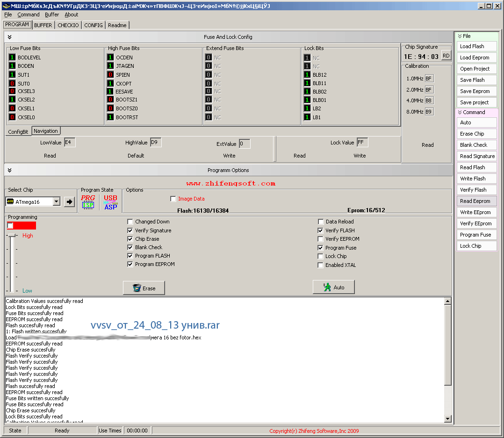Click the Load Flash sidebar button
This screenshot has width=504, height=438.
[477, 46]
